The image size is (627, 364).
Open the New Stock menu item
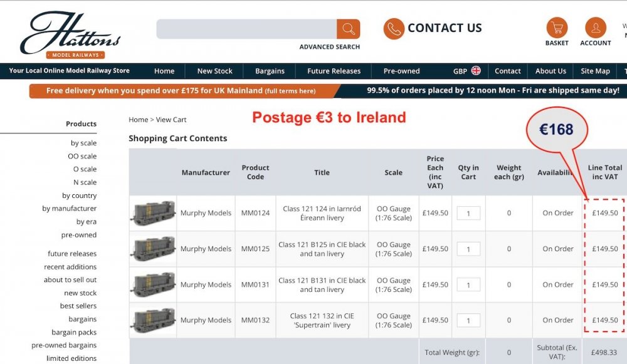[x=214, y=71]
